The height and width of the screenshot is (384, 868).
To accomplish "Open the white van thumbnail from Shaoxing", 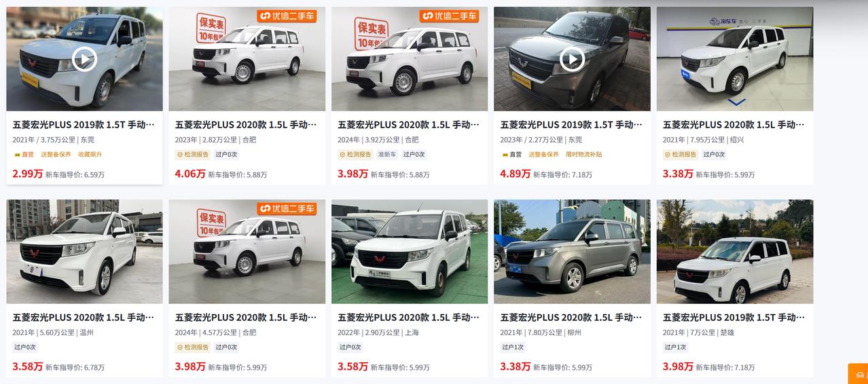I will tap(735, 59).
